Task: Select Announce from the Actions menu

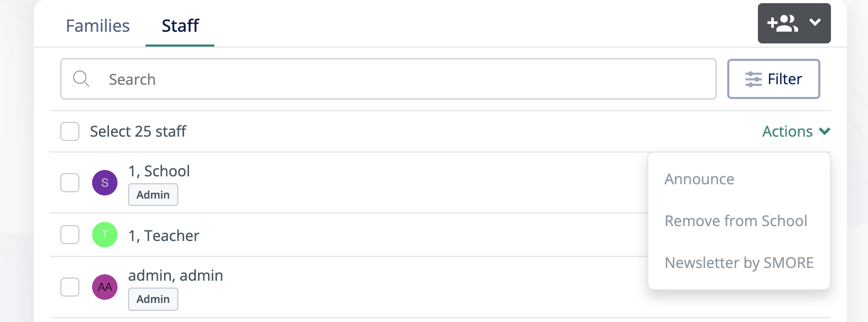Action: click(699, 178)
